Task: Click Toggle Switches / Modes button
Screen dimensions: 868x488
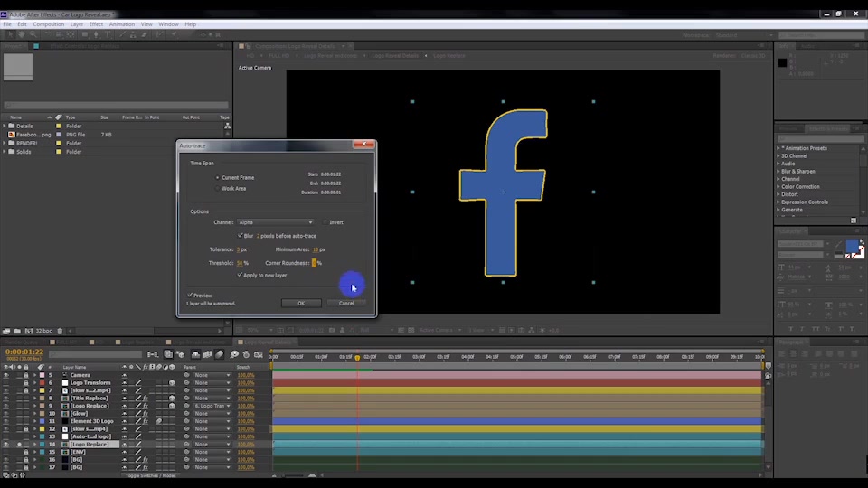Action: point(150,476)
